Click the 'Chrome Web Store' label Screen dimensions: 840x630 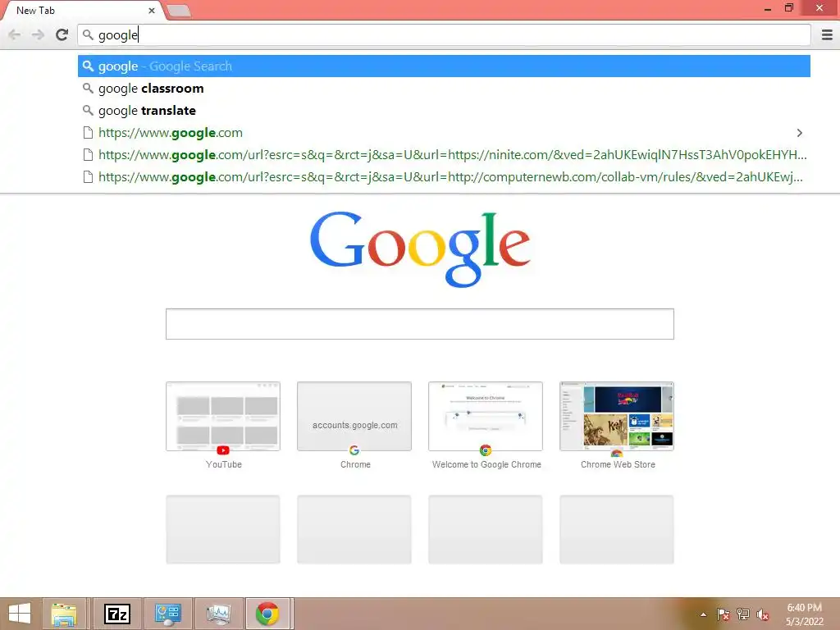point(618,464)
